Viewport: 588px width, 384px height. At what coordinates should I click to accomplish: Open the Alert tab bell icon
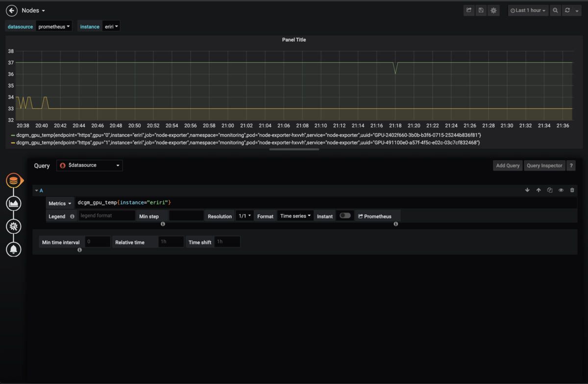(14, 249)
